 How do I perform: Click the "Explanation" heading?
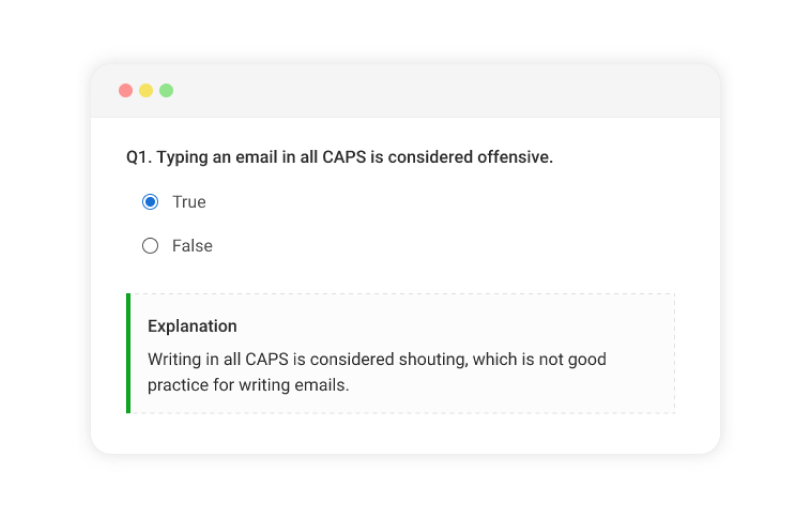pyautogui.click(x=192, y=326)
